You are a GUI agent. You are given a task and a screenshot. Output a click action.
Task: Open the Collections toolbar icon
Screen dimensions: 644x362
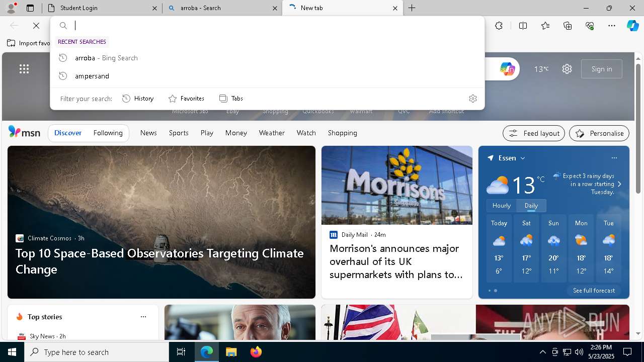coord(568,26)
